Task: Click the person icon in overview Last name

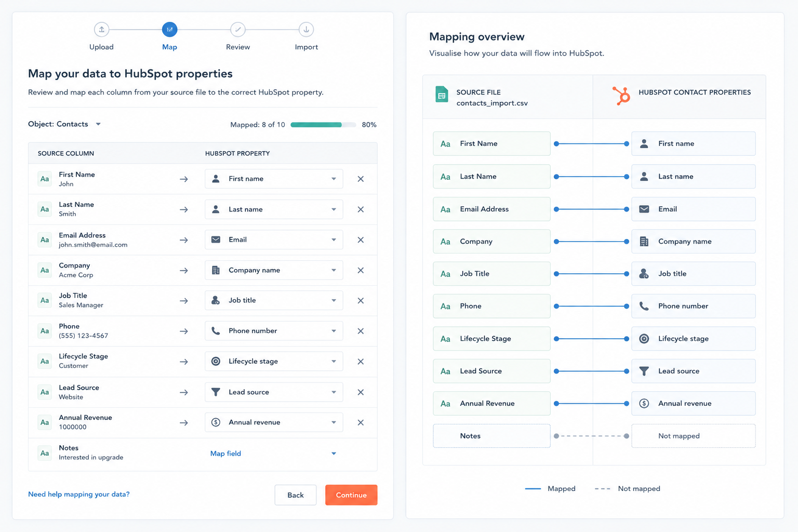Action: click(644, 177)
